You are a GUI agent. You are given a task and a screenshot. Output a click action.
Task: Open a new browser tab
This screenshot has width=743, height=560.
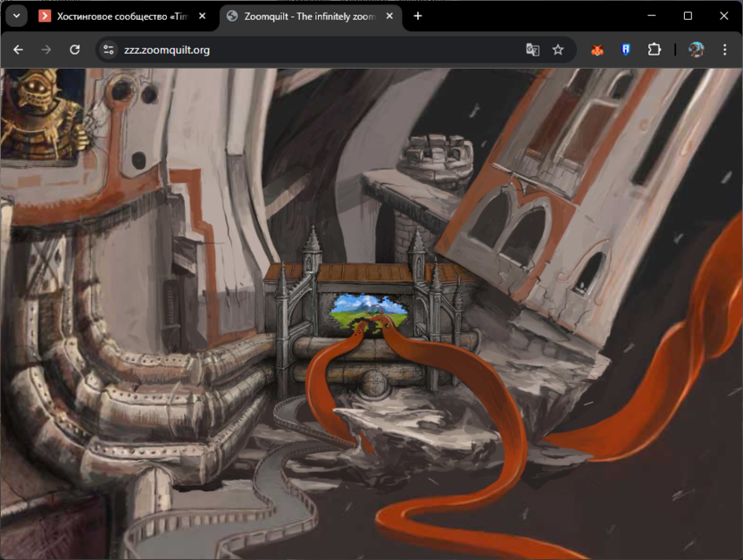pyautogui.click(x=417, y=16)
